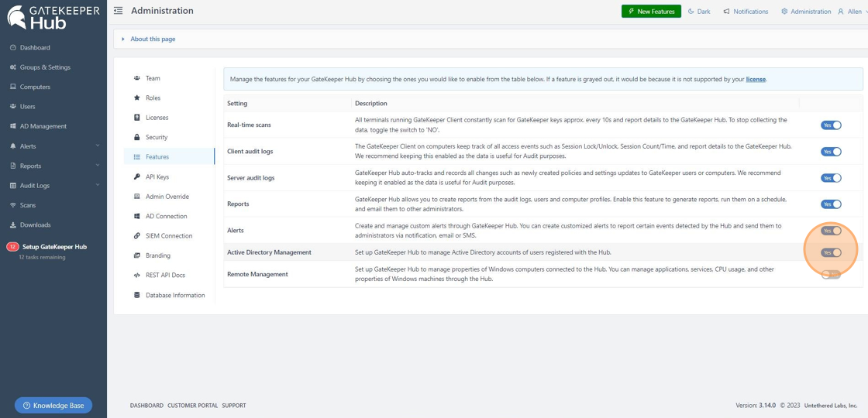The width and height of the screenshot is (868, 418).
Task: Click the Database Information stack icon
Action: [136, 295]
